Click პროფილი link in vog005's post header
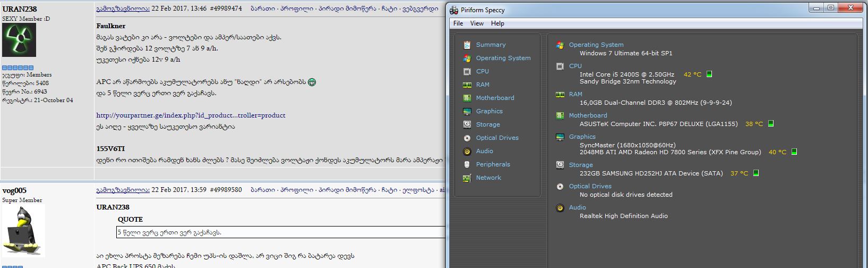 (x=297, y=190)
